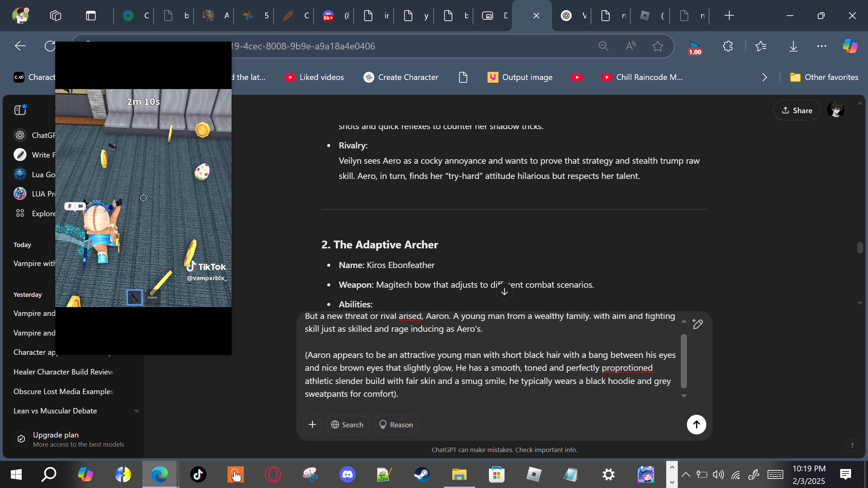Image resolution: width=868 pixels, height=488 pixels.
Task: Open the Edge profile avatar menu
Action: [x=20, y=16]
